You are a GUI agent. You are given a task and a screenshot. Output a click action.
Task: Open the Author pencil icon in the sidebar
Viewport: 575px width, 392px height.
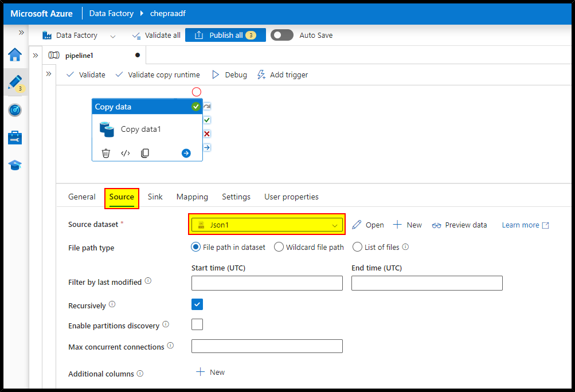(x=15, y=83)
